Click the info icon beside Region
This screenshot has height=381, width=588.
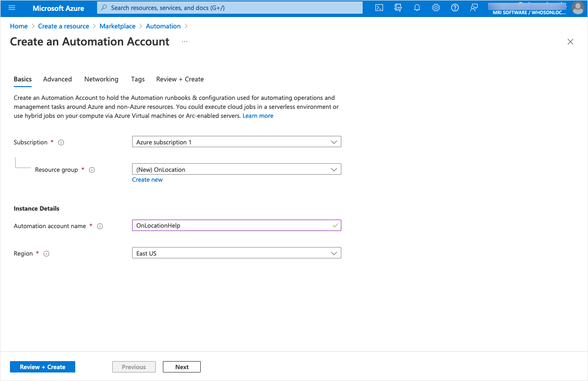click(x=46, y=254)
